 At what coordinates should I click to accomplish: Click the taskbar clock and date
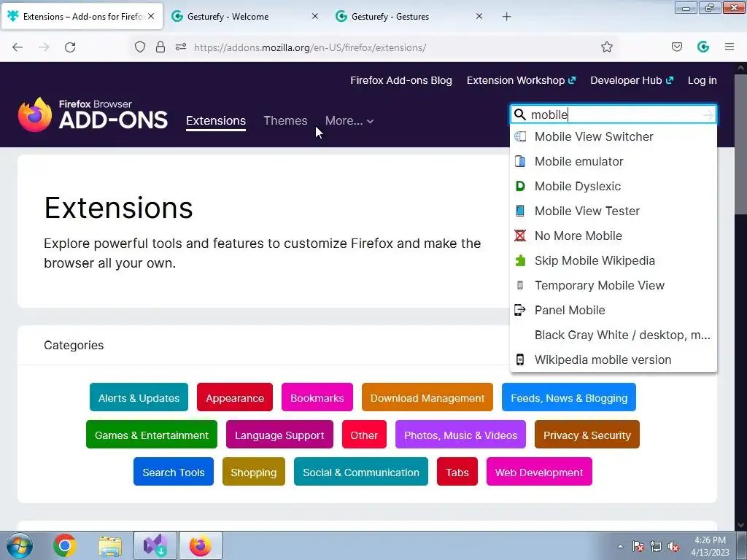pos(710,546)
